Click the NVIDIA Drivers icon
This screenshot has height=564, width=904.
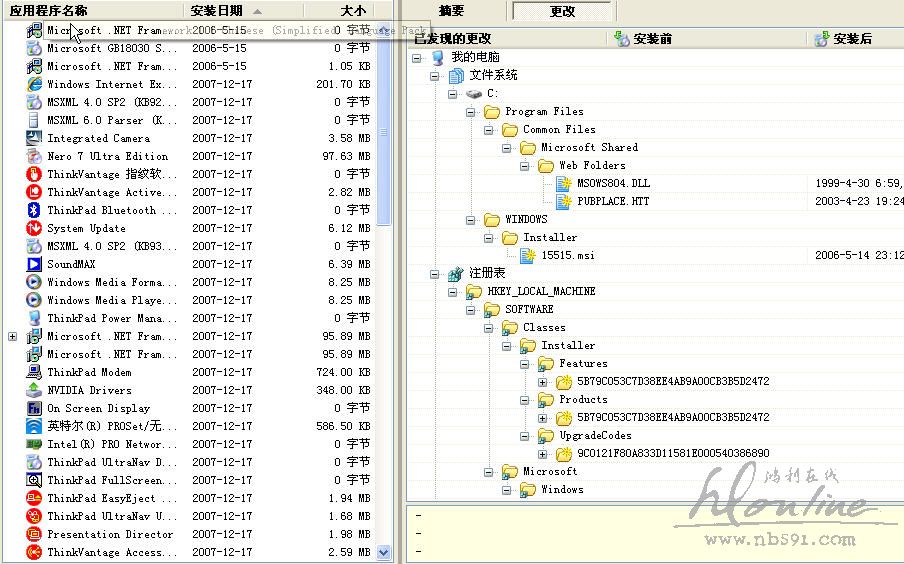(34, 390)
